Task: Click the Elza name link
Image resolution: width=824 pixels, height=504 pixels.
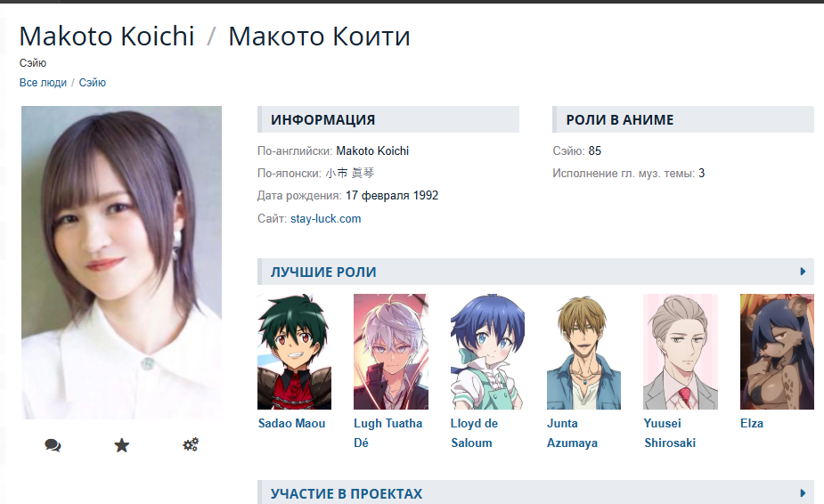Action: pyautogui.click(x=752, y=423)
